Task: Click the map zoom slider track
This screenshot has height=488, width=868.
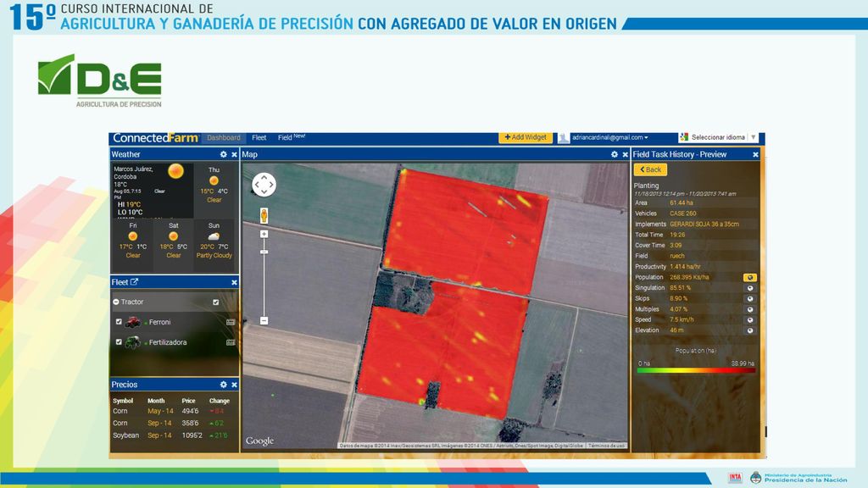Action: pos(264,277)
